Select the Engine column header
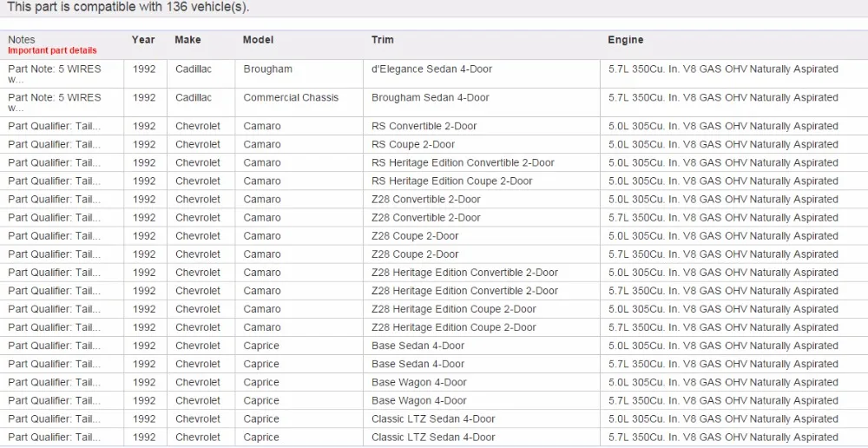 [626, 40]
